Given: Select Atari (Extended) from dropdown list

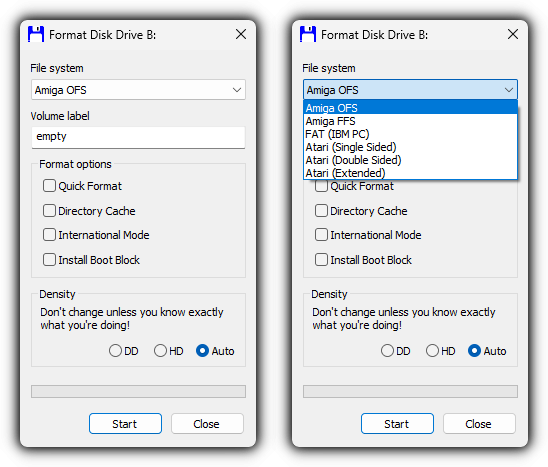Looking at the screenshot, I should tap(410, 173).
